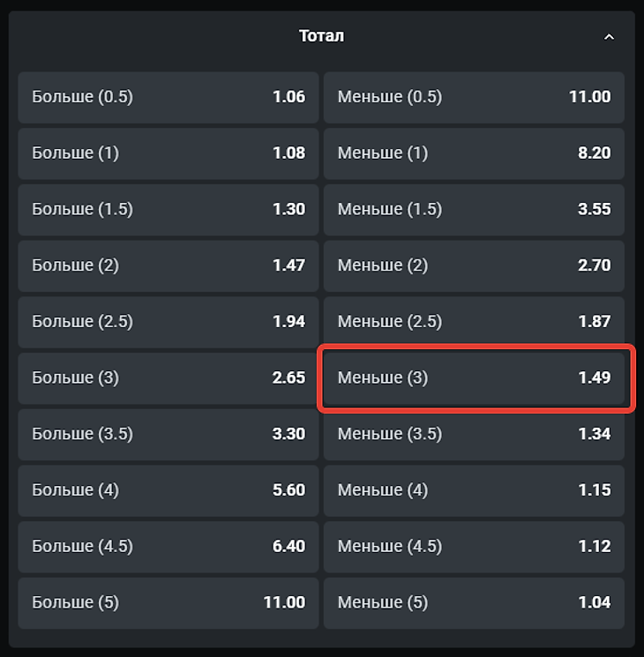Click highlighted Меньше (3) outcome 1.49

[476, 378]
